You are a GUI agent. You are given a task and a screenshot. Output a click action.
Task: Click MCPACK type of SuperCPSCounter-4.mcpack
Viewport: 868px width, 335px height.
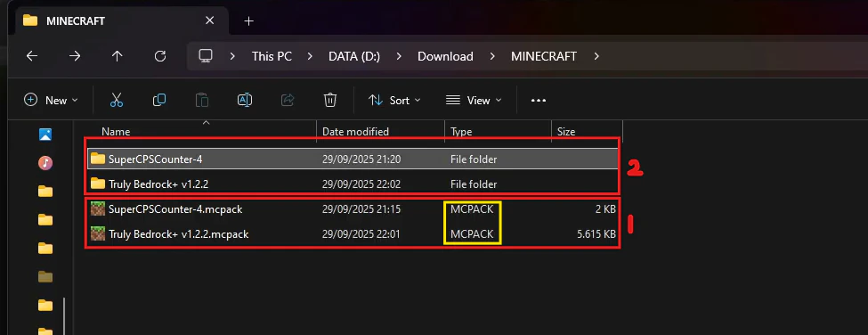[x=472, y=209]
